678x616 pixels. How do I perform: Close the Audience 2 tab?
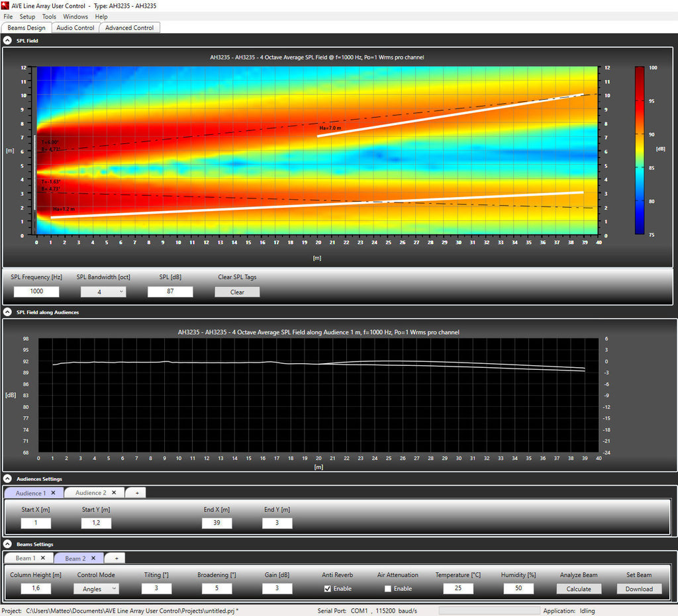(x=114, y=493)
